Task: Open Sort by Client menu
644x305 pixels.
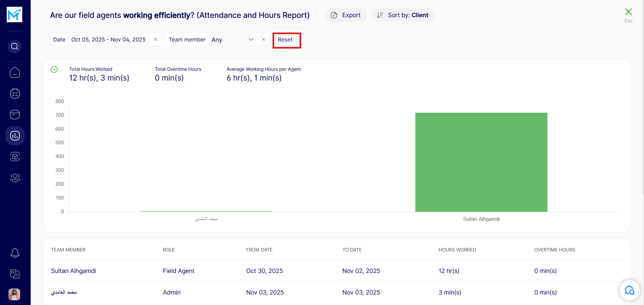Action: pyautogui.click(x=403, y=15)
